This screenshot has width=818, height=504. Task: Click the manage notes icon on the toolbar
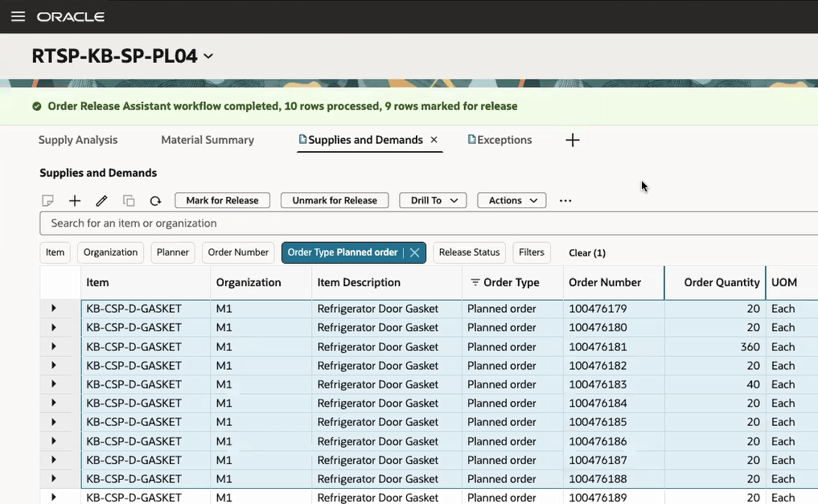coord(47,200)
